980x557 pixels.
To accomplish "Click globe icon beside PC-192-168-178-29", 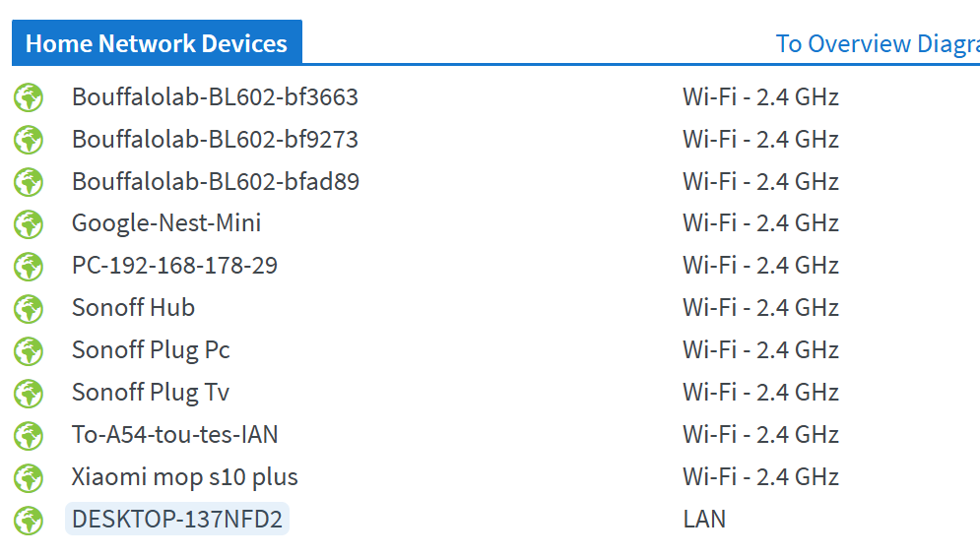I will point(29,267).
